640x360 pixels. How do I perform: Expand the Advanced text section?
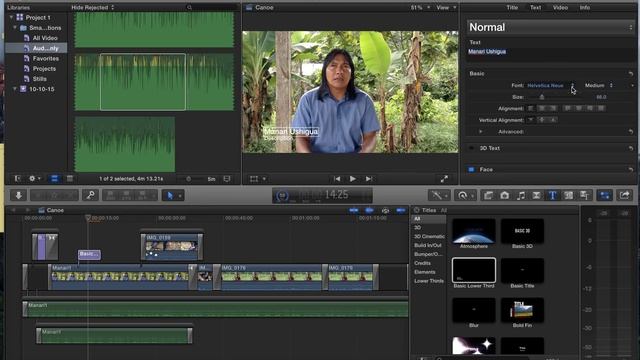click(x=480, y=132)
